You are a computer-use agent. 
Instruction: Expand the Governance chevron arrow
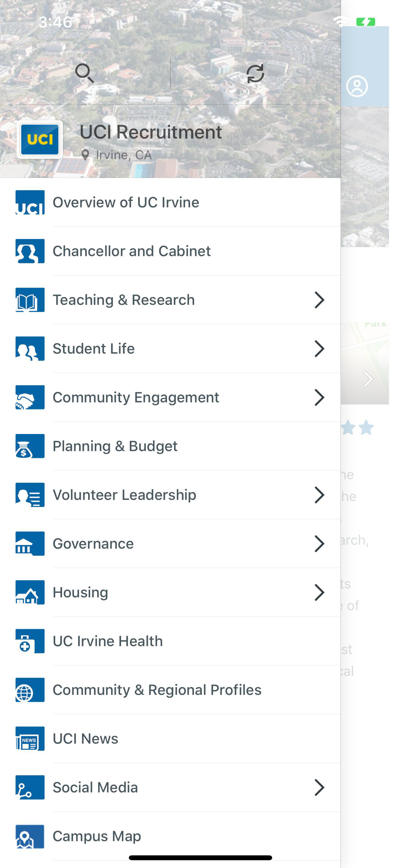[x=319, y=543]
